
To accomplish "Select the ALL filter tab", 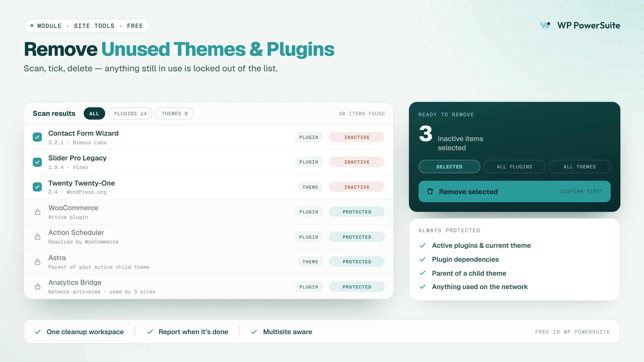I will click(94, 113).
